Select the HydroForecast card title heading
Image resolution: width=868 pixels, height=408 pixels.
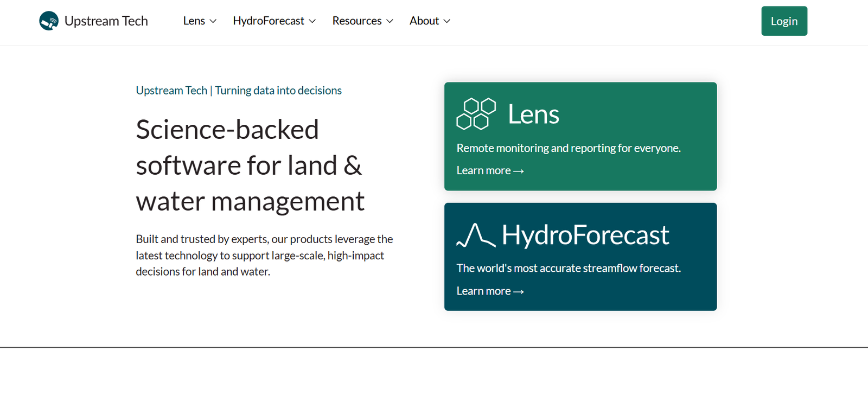[585, 235]
